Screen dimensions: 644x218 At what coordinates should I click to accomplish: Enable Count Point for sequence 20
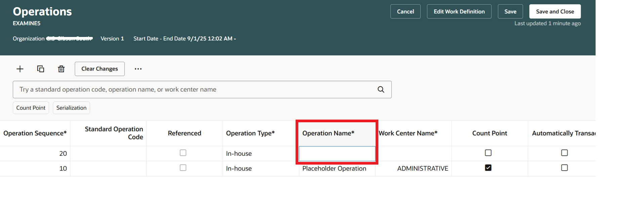click(x=488, y=153)
